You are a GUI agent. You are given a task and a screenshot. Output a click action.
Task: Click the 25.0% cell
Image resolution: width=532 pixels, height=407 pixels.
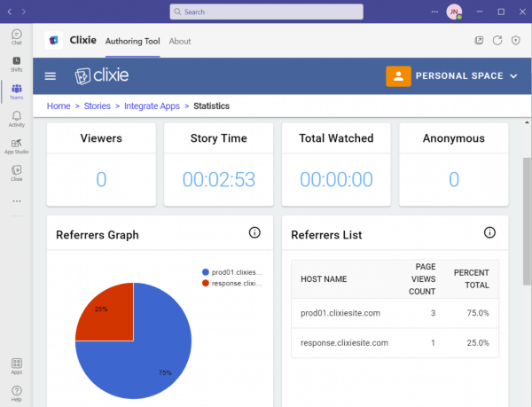coord(478,343)
